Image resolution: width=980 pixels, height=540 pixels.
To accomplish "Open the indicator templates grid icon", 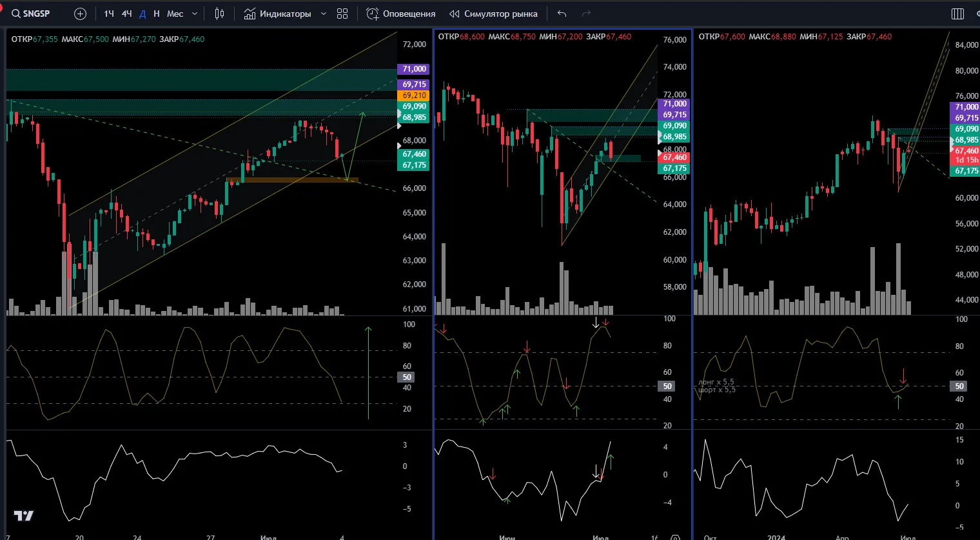I will [342, 14].
